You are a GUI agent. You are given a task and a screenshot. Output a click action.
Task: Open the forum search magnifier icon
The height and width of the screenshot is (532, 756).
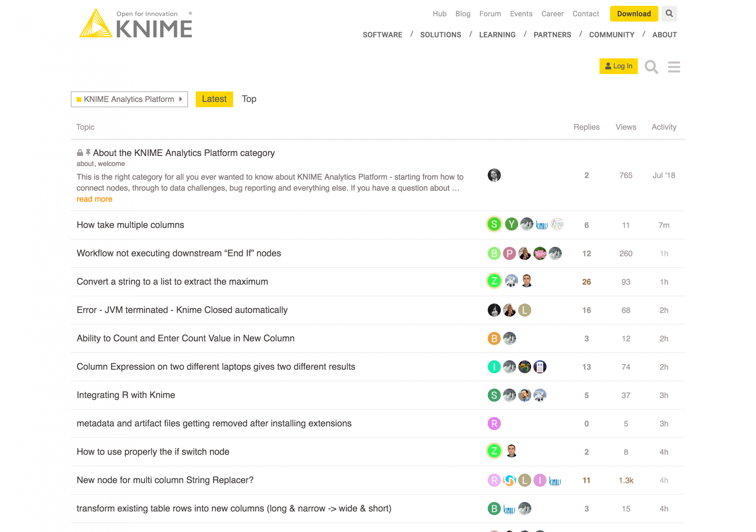(x=651, y=67)
